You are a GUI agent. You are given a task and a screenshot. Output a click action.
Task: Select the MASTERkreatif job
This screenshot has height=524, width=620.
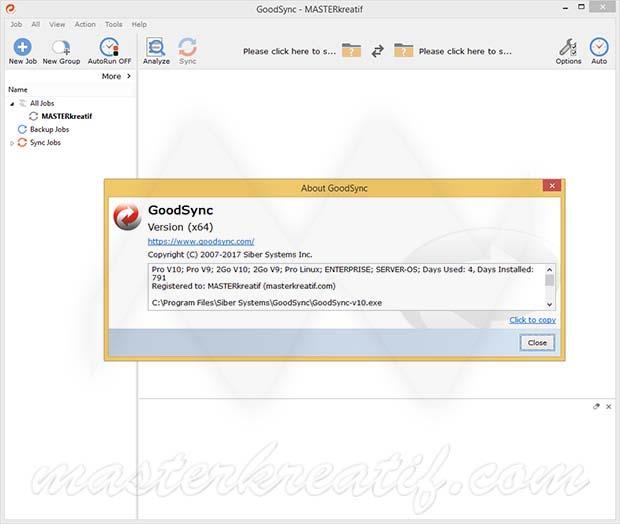66,116
